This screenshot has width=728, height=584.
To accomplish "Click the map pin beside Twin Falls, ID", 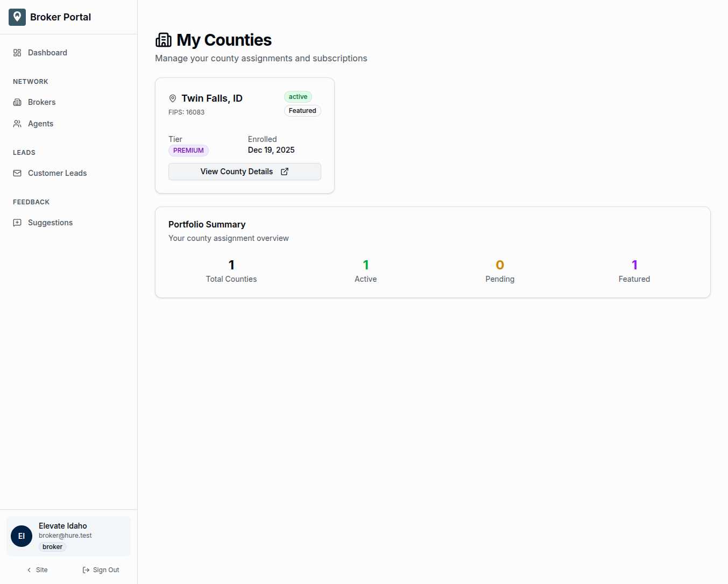I will [x=173, y=98].
